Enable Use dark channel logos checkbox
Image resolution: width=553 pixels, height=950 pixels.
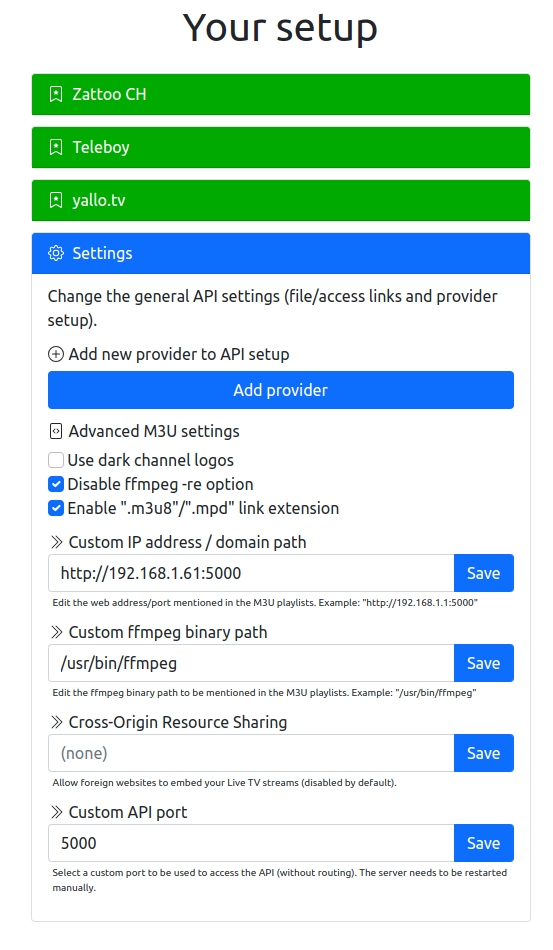tap(56, 460)
